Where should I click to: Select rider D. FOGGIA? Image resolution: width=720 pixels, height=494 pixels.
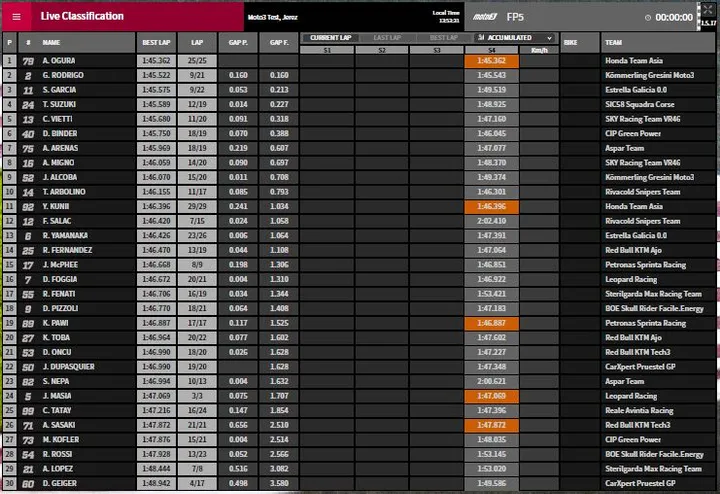coord(60,280)
